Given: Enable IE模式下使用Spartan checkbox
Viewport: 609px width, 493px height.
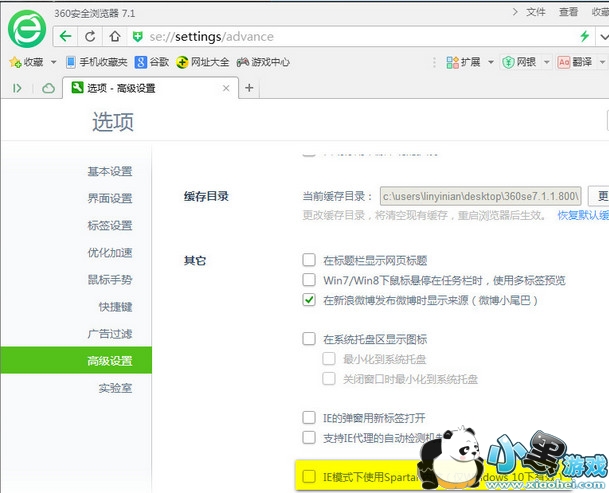Looking at the screenshot, I should click(x=309, y=476).
